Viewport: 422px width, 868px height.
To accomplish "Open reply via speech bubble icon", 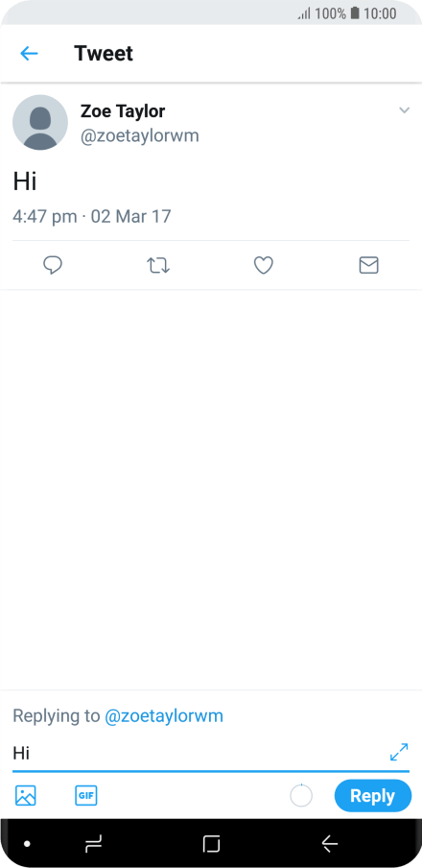I will click(x=53, y=266).
